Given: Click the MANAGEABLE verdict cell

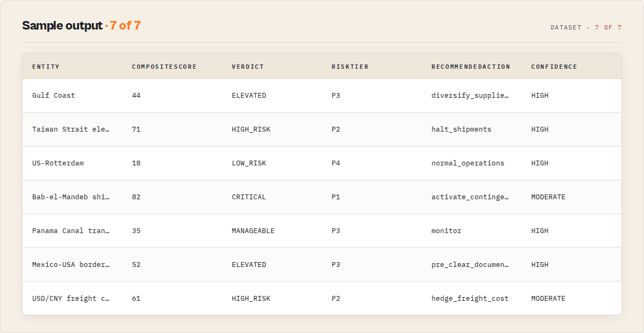Looking at the screenshot, I should tap(253, 231).
